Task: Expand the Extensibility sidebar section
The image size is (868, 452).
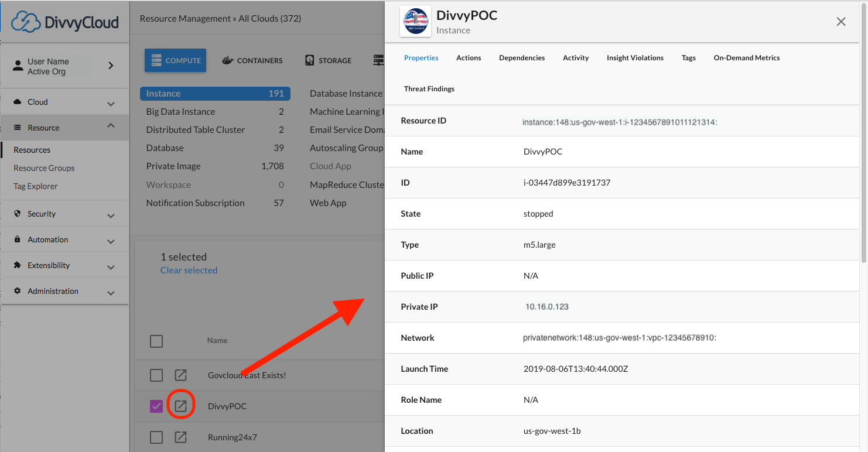Action: coord(111,267)
